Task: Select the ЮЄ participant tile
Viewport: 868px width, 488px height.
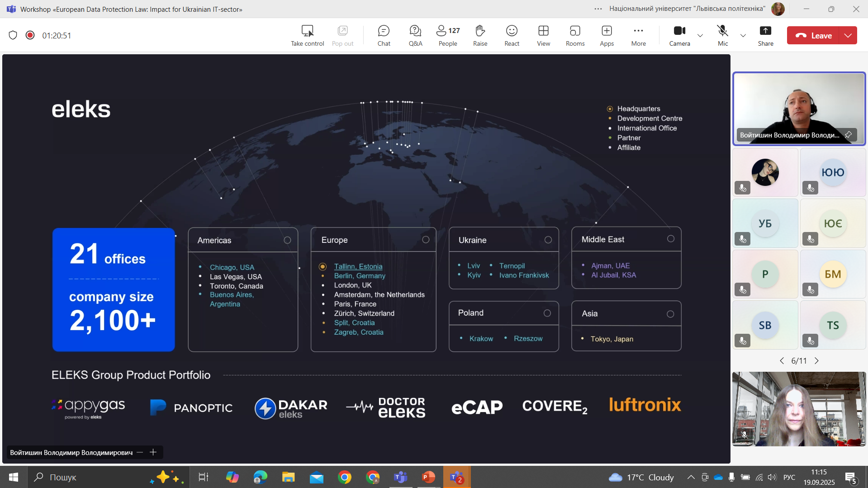Action: [x=833, y=223]
